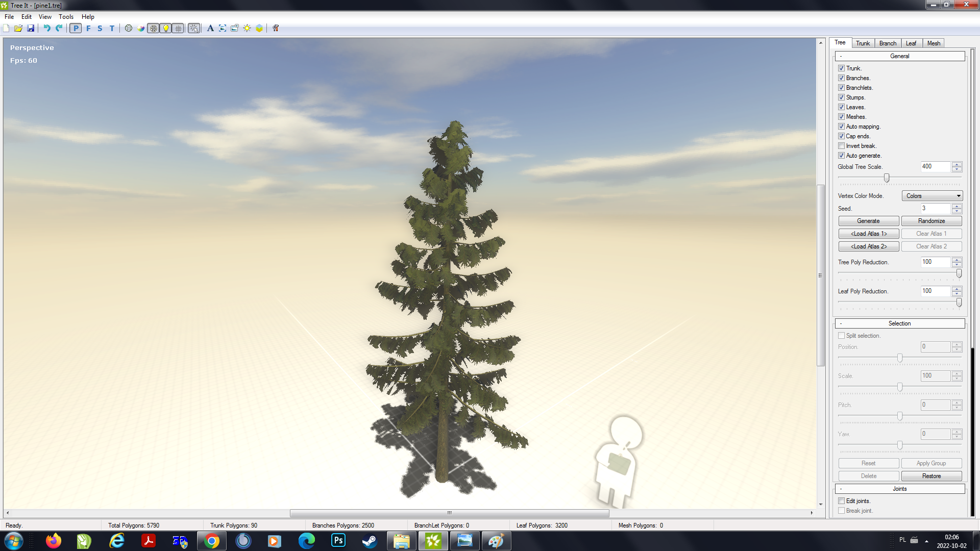The height and width of the screenshot is (551, 980).
Task: Open the Tools menu
Action: [66, 16]
